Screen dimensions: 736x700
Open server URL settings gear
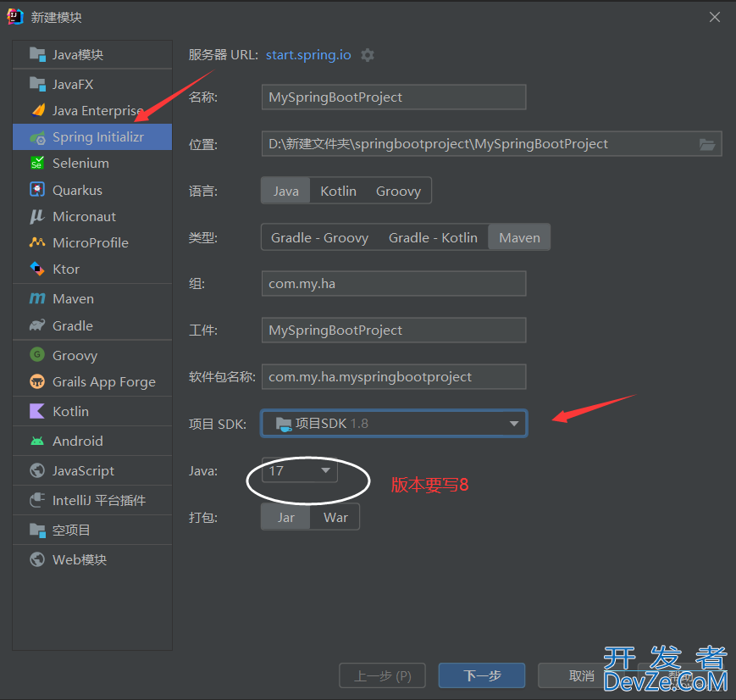(x=368, y=55)
